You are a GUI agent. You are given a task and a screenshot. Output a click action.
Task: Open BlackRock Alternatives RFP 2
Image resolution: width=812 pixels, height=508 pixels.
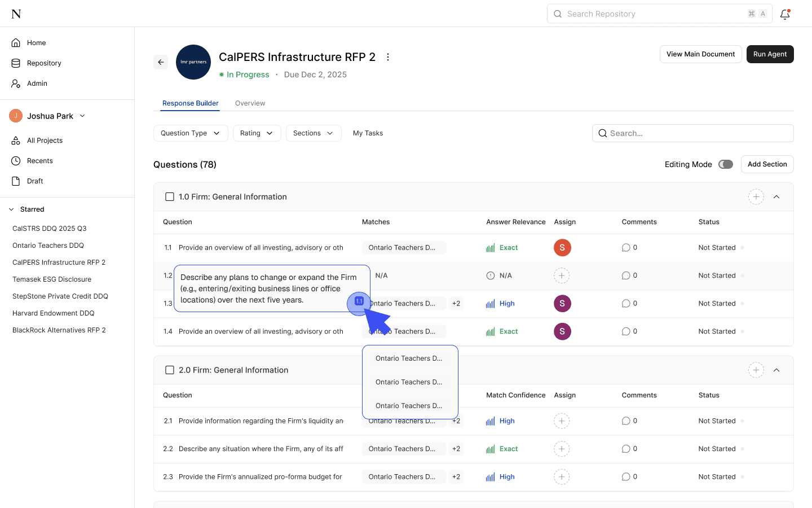(59, 330)
